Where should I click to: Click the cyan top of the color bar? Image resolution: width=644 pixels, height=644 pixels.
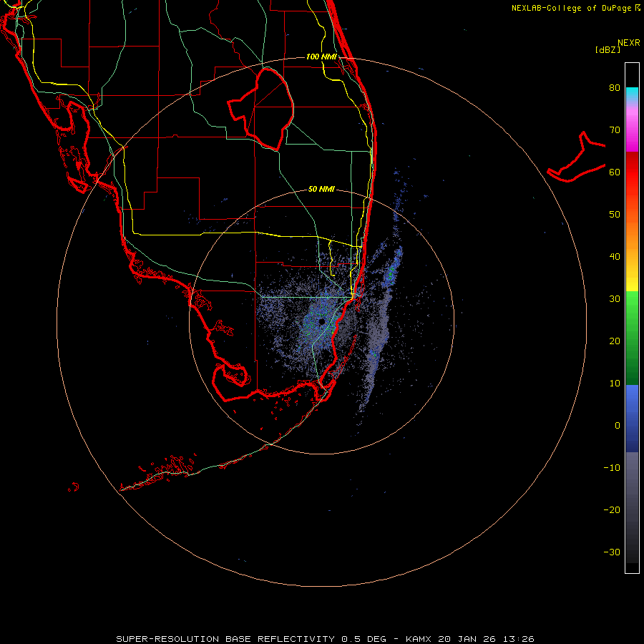632,94
